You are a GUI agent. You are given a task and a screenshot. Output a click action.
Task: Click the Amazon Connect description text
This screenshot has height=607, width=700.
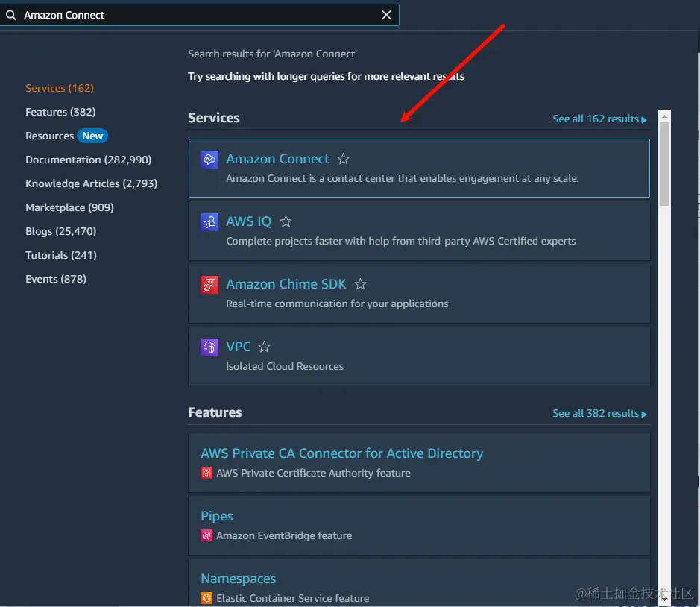pos(403,179)
